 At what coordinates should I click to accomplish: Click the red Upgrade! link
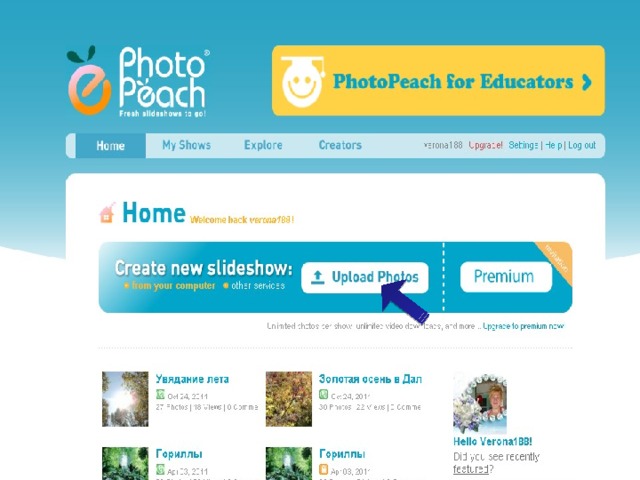coord(485,145)
